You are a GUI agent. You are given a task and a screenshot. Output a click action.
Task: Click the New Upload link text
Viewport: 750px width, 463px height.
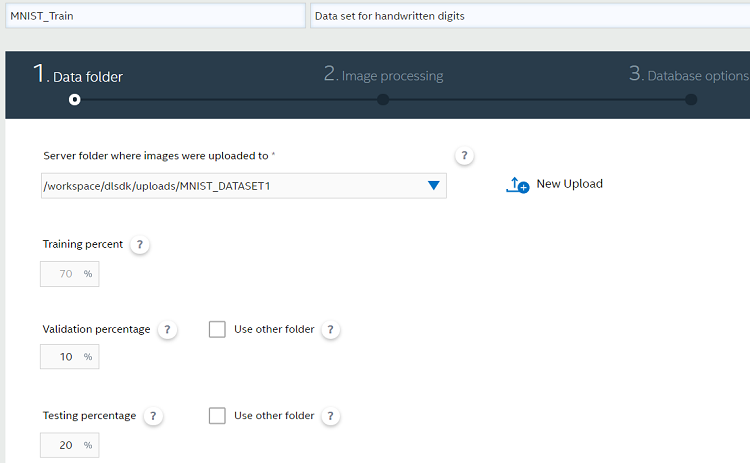point(570,184)
